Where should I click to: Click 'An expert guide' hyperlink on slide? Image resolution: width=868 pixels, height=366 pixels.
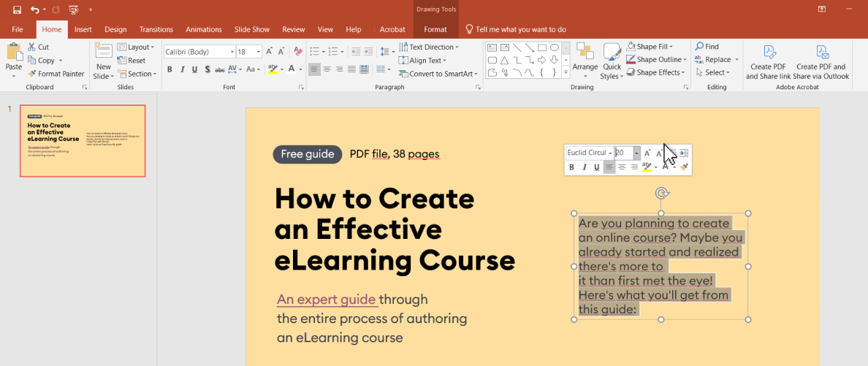[x=327, y=300]
